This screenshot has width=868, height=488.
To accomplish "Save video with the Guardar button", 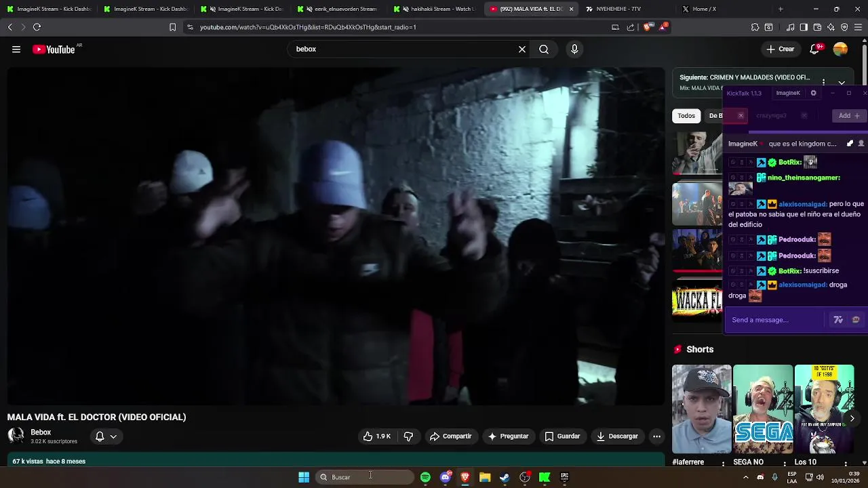I will (x=563, y=436).
